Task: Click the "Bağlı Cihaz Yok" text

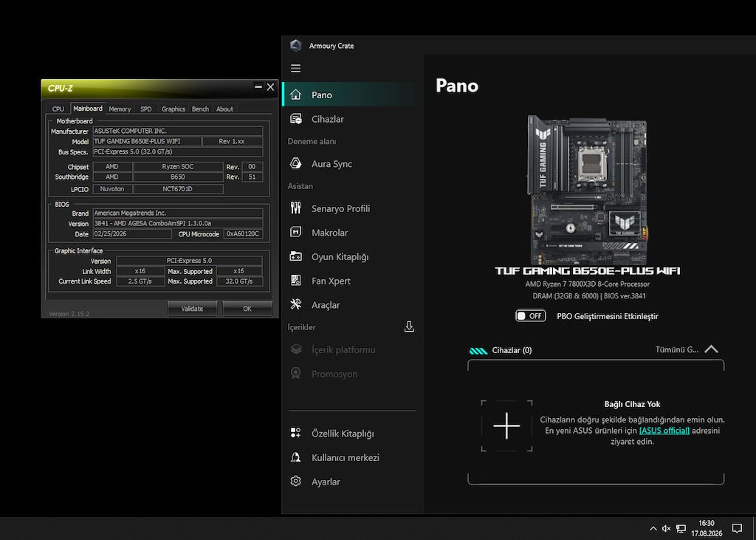Action: [632, 404]
